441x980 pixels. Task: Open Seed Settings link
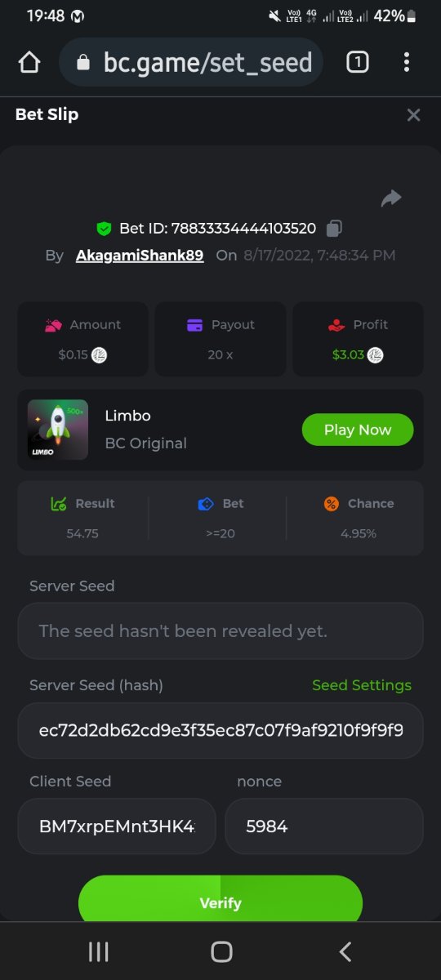362,685
